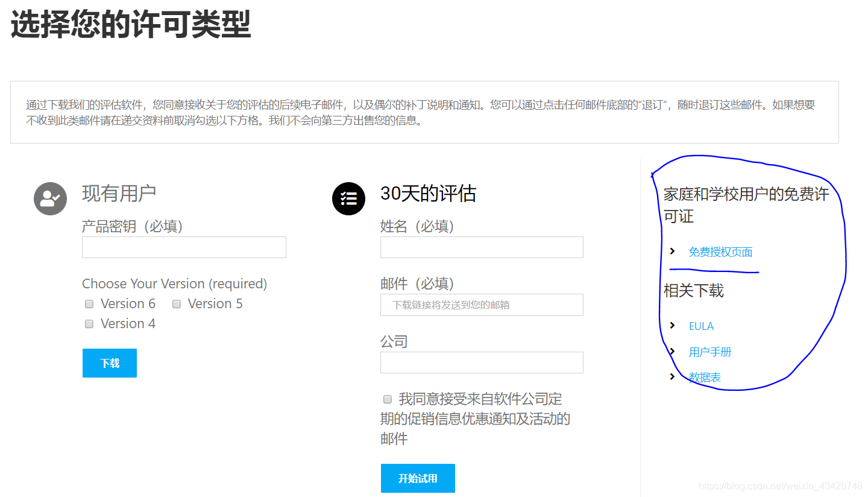This screenshot has height=497, width=868.
Task: Click the 下载 button
Action: [x=110, y=363]
